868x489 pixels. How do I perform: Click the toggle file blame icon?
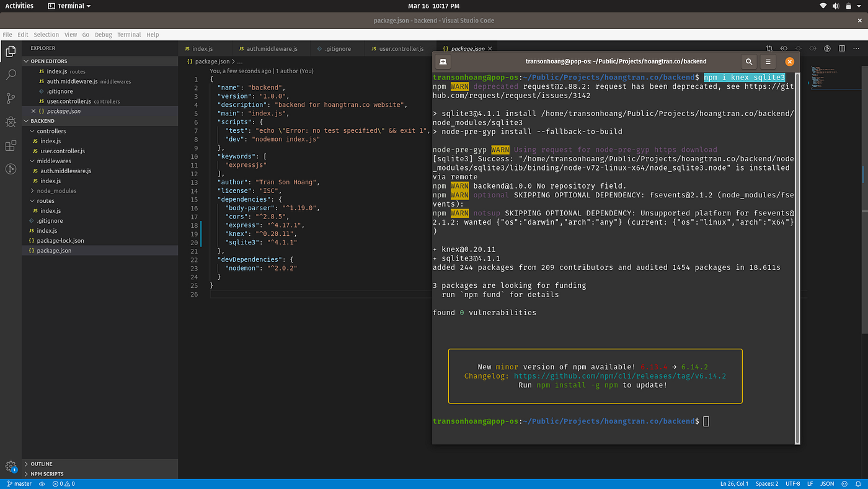[x=827, y=48]
